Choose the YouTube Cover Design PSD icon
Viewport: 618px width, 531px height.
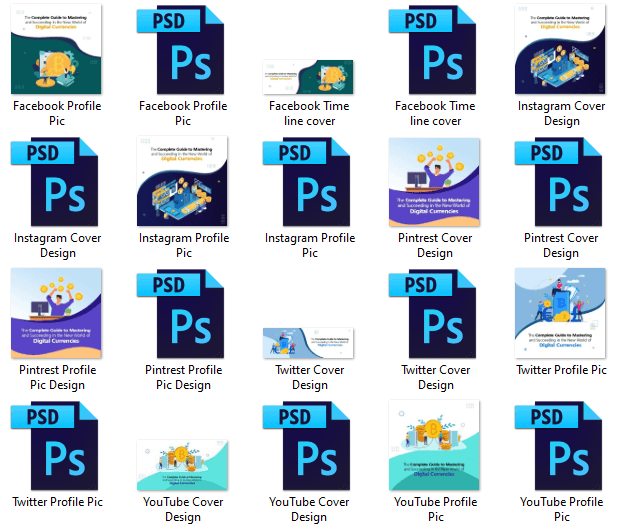(306, 445)
